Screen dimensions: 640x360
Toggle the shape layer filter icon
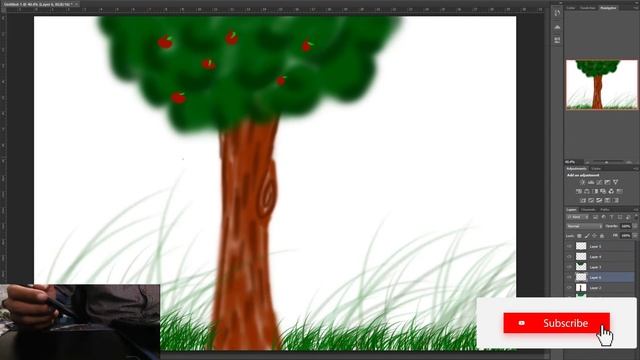[620, 217]
